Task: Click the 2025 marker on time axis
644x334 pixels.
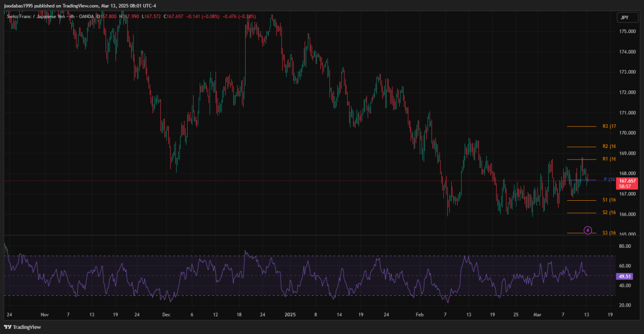Action: coord(290,314)
